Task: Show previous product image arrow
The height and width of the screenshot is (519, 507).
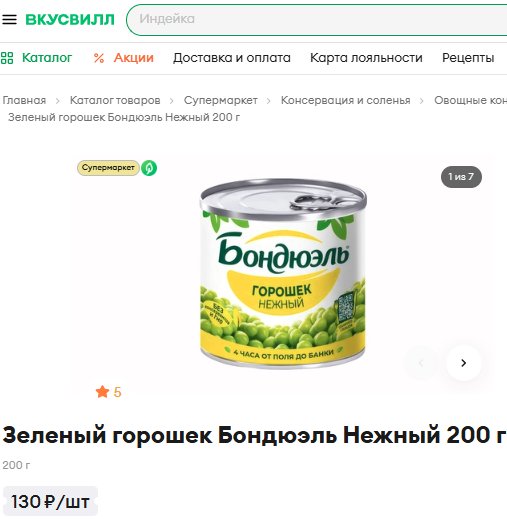Action: tap(421, 363)
